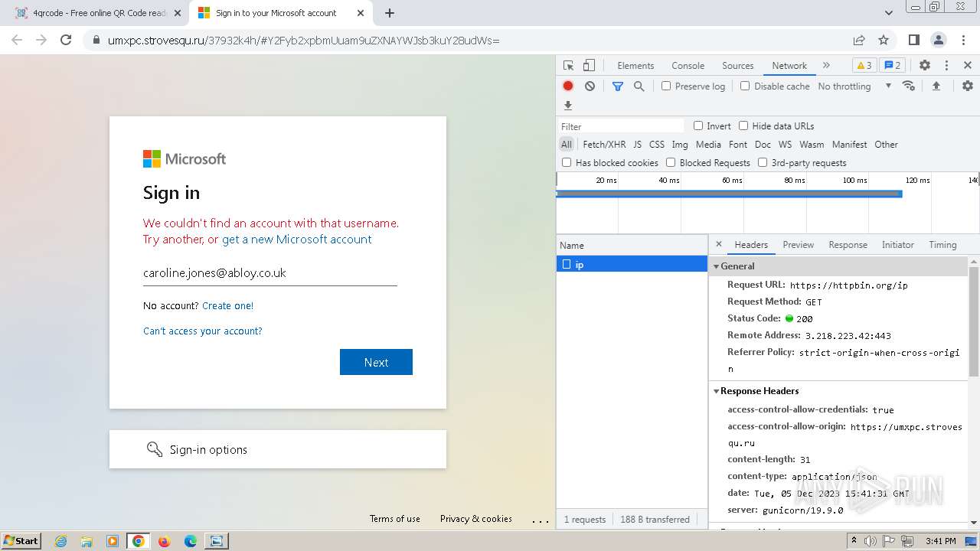Toggle the device toolbar icon
Viewport: 980px width, 551px height.
[589, 66]
